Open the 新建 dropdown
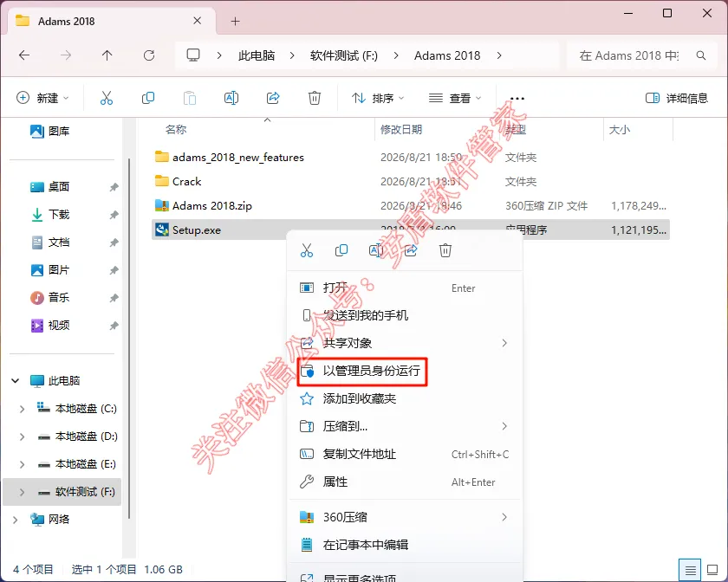This screenshot has width=728, height=582. point(42,98)
